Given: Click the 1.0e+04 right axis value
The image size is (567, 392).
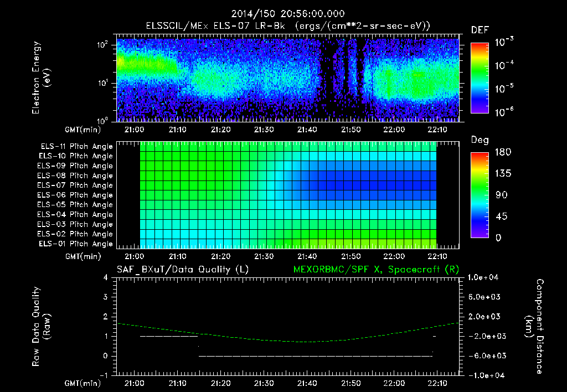Looking at the screenshot, I should (x=483, y=277).
